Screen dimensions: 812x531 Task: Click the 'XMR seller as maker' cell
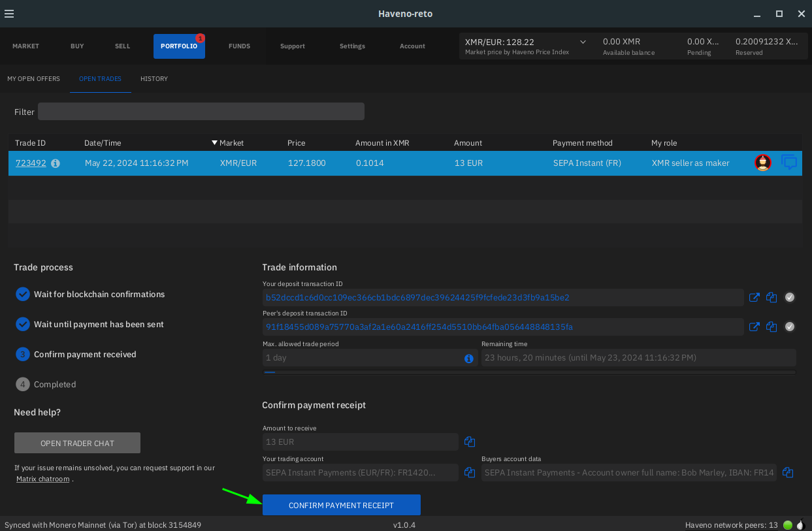pos(690,163)
